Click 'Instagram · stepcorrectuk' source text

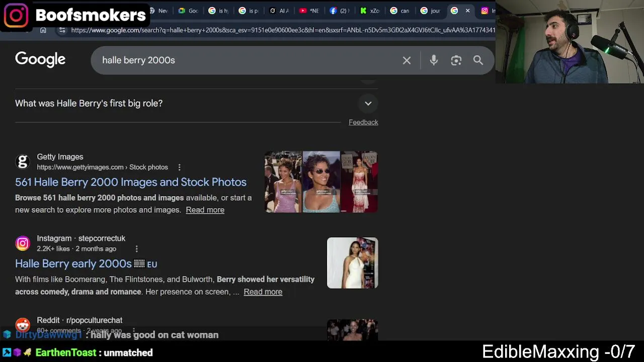[x=81, y=238]
